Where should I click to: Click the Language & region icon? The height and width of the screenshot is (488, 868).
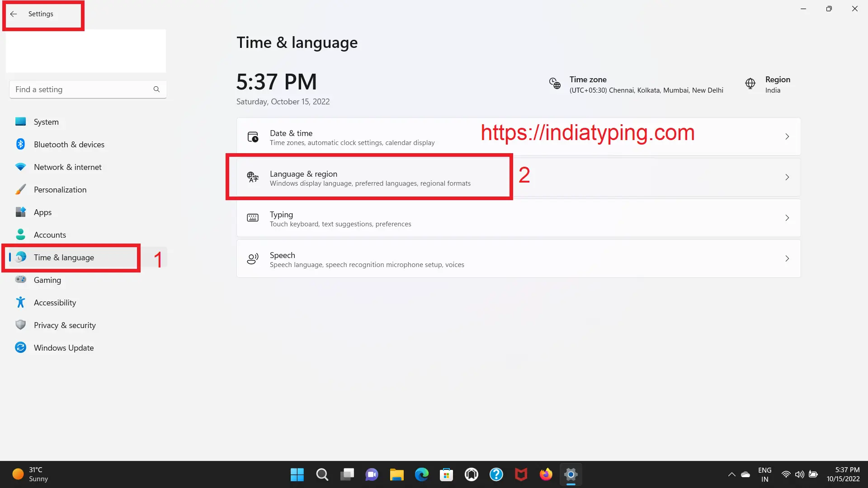253,177
